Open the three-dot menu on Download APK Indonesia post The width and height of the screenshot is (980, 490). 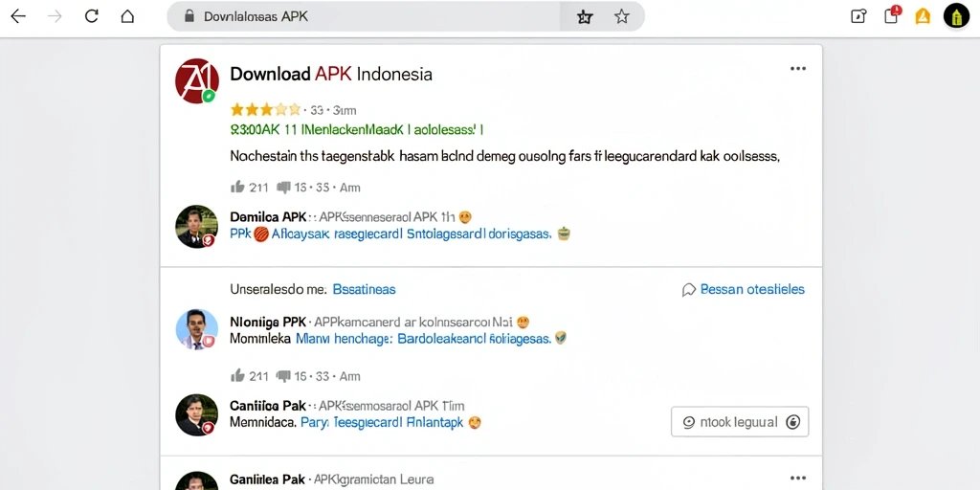tap(798, 69)
